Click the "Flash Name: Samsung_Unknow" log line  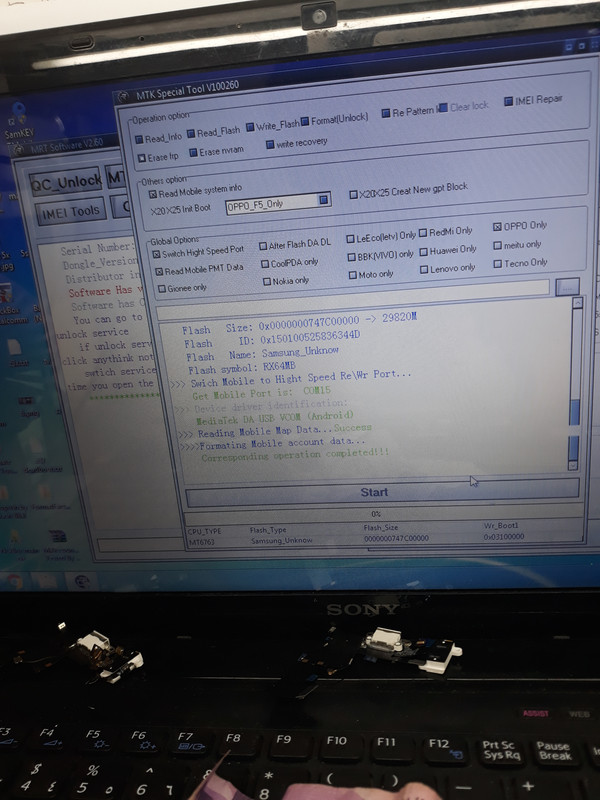pos(262,354)
